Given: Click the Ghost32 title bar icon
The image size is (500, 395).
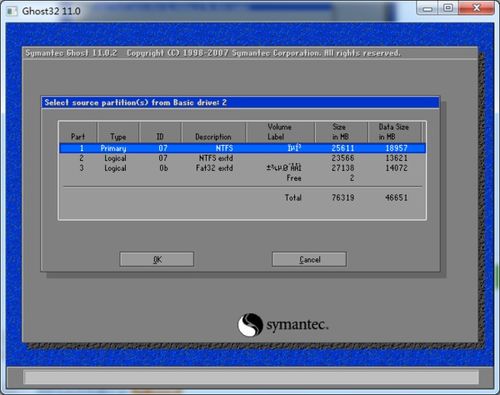Looking at the screenshot, I should (12, 11).
